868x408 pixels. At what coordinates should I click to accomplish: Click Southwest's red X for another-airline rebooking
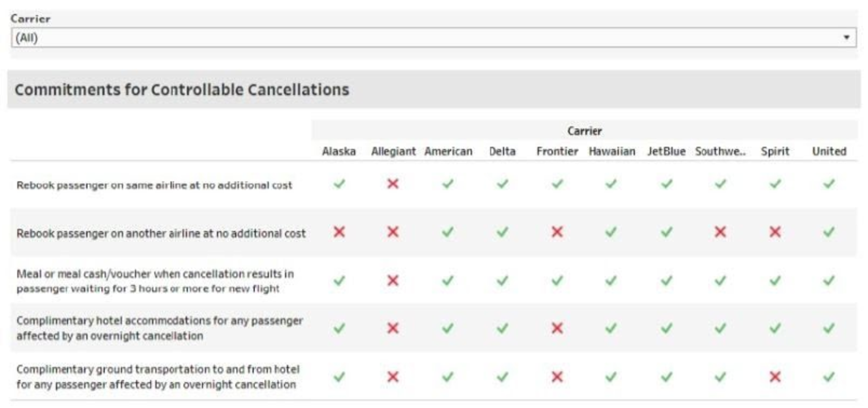[x=720, y=232]
